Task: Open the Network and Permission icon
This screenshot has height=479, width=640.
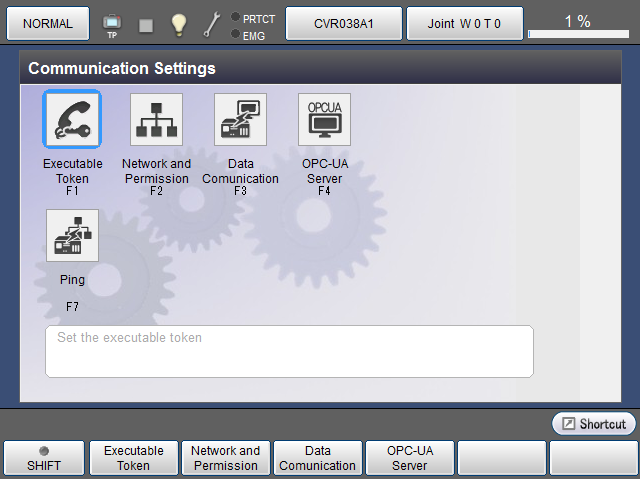Action: click(x=156, y=120)
